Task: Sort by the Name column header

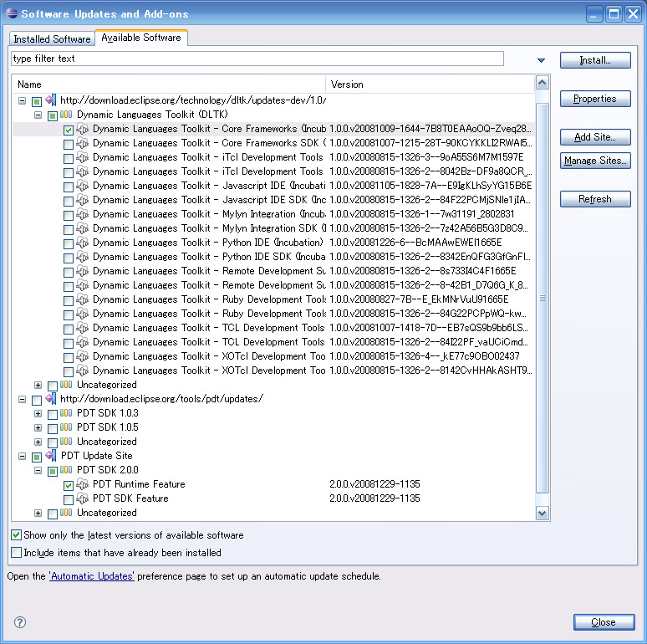Action: point(169,84)
